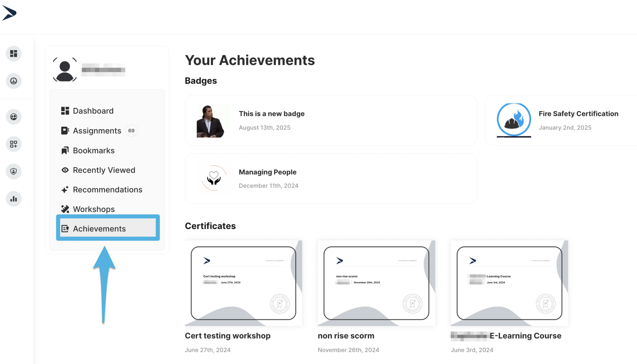
Task: Click the arrow logo in the top-left corner
Action: (9, 13)
